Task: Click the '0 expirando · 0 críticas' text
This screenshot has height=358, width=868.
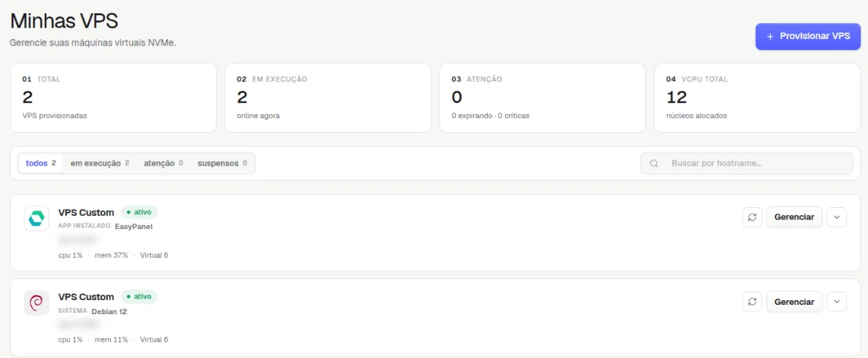Action: click(x=490, y=116)
